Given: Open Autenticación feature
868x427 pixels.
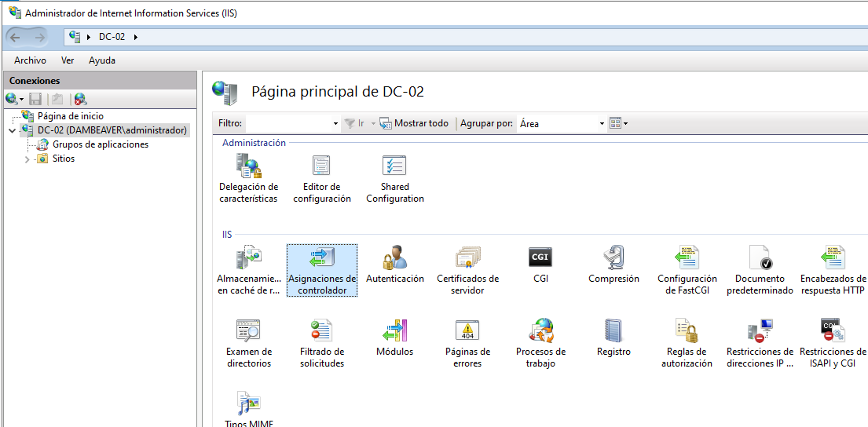Looking at the screenshot, I should [394, 265].
